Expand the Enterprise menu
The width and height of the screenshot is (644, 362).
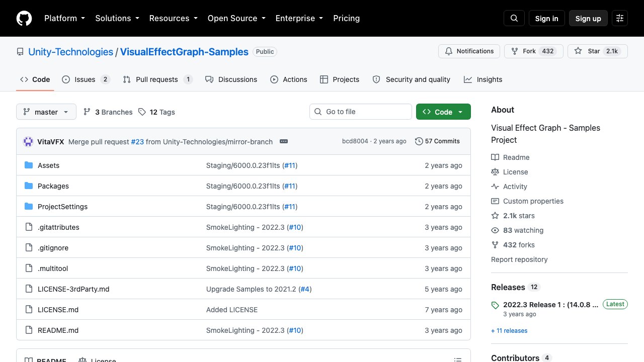(299, 18)
